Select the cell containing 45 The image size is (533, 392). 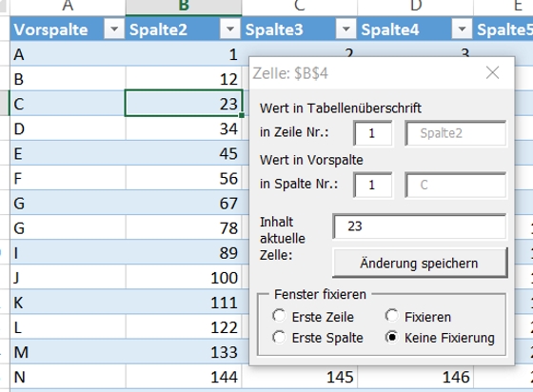point(184,153)
